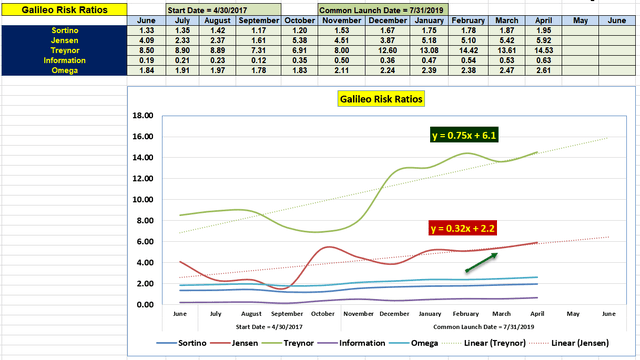
Task: Select the Treynor February value 14.42
Action: coord(468,50)
